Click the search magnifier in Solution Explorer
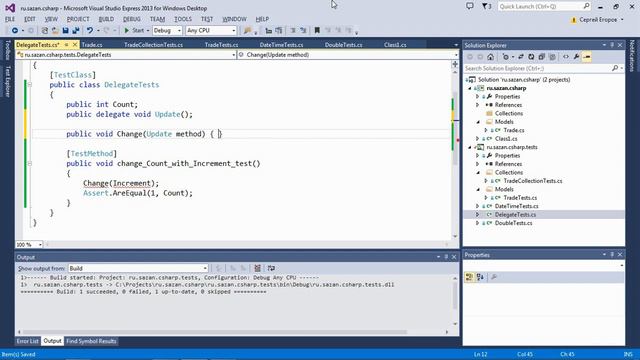640x360 pixels. (615, 68)
